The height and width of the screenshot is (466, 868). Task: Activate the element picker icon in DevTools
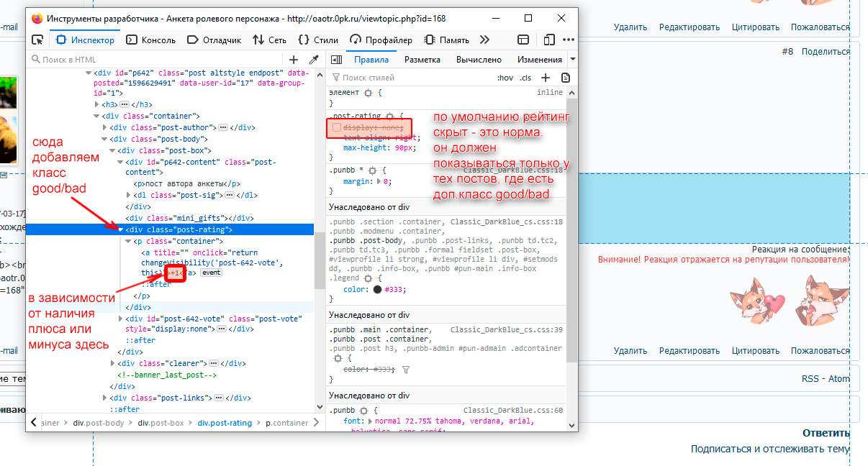pos(37,40)
